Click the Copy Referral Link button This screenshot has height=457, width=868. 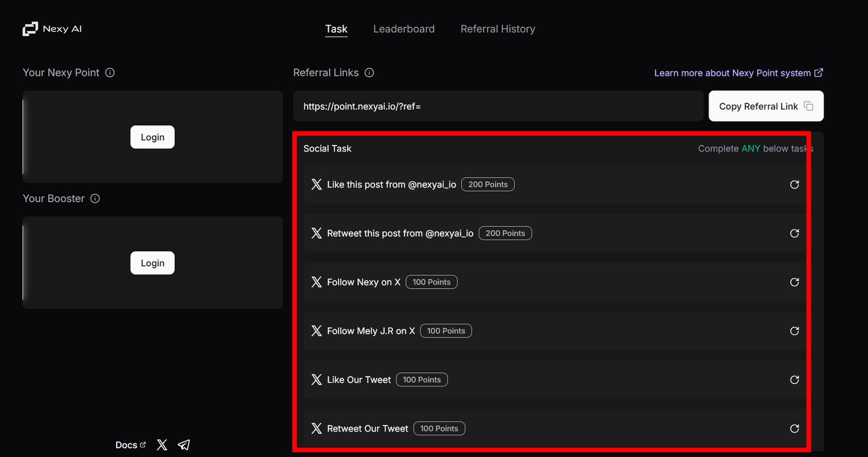(765, 106)
